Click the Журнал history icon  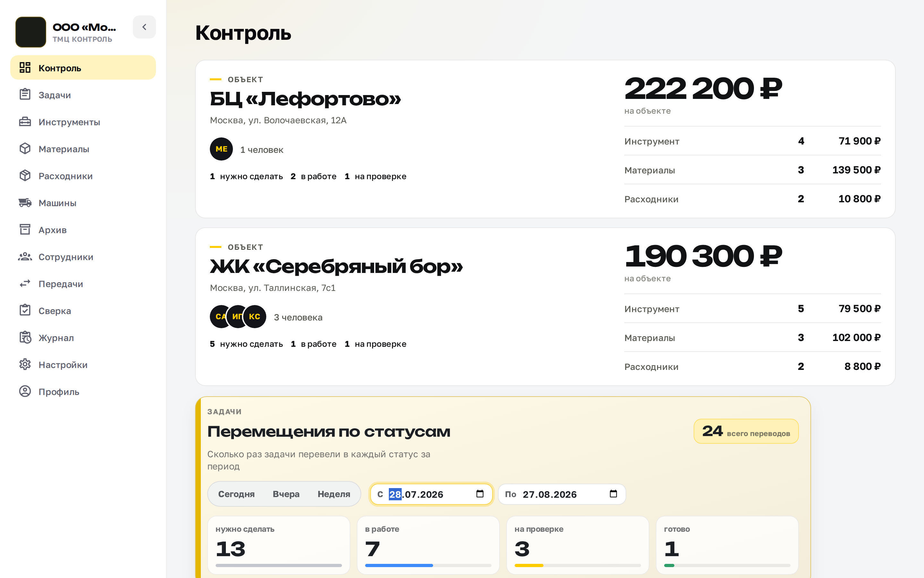point(25,337)
